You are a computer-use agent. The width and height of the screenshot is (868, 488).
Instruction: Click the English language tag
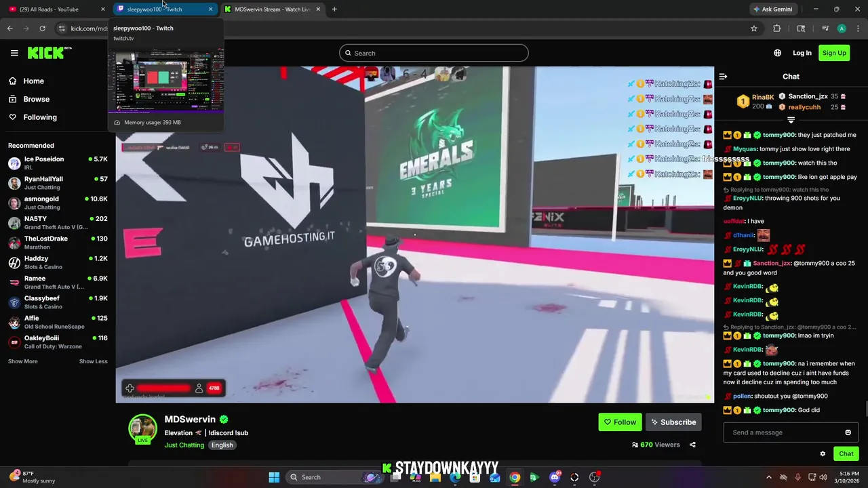coord(222,445)
